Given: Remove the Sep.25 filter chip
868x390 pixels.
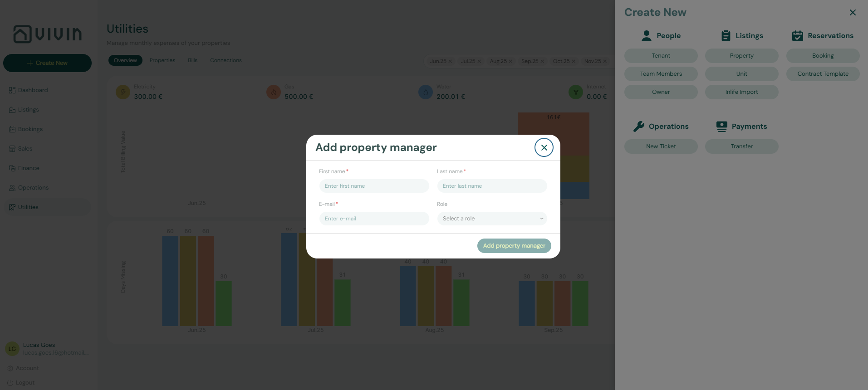Looking at the screenshot, I should [x=542, y=61].
